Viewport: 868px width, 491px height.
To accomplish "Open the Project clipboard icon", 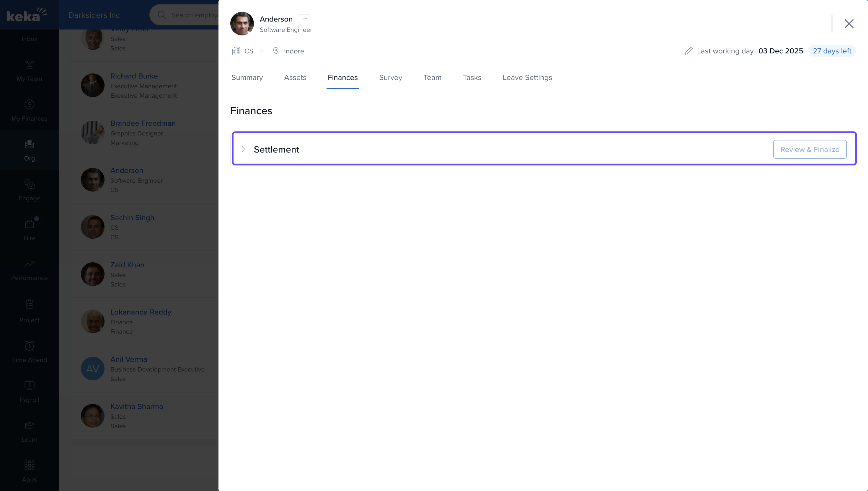I will (29, 304).
